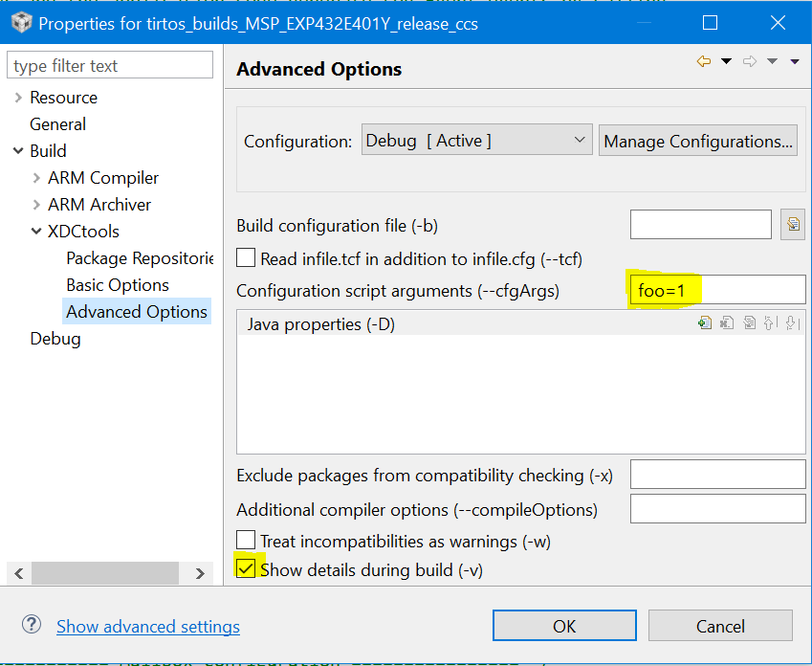Open the Configuration dropdown
The image size is (812, 666).
tap(477, 141)
